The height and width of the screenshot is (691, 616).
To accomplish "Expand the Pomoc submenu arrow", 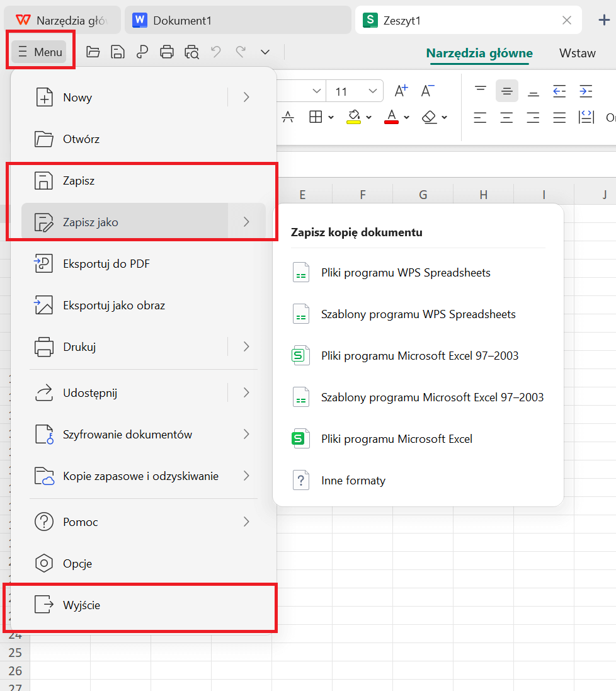I will 246,522.
